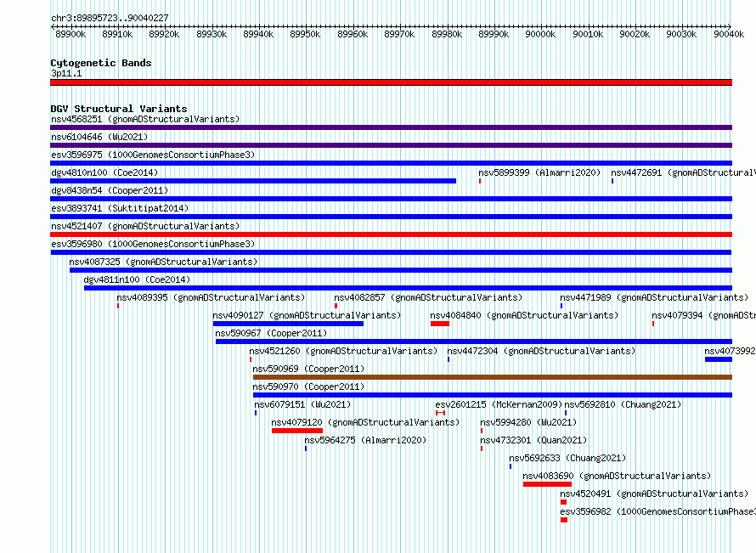Select nsv4087325 gnomAD variant label

click(163, 262)
